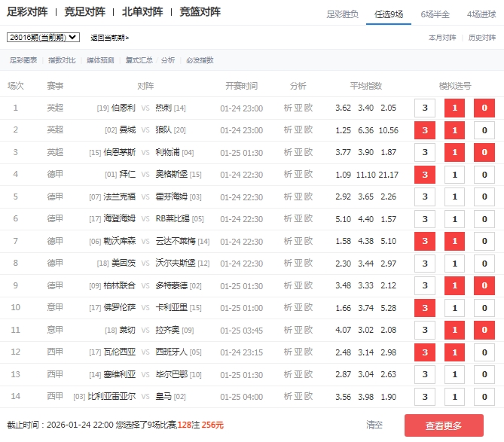Screen dimensions: 504x442
Task: Select option 1 for match 5 法兰克福
Action: [454, 197]
